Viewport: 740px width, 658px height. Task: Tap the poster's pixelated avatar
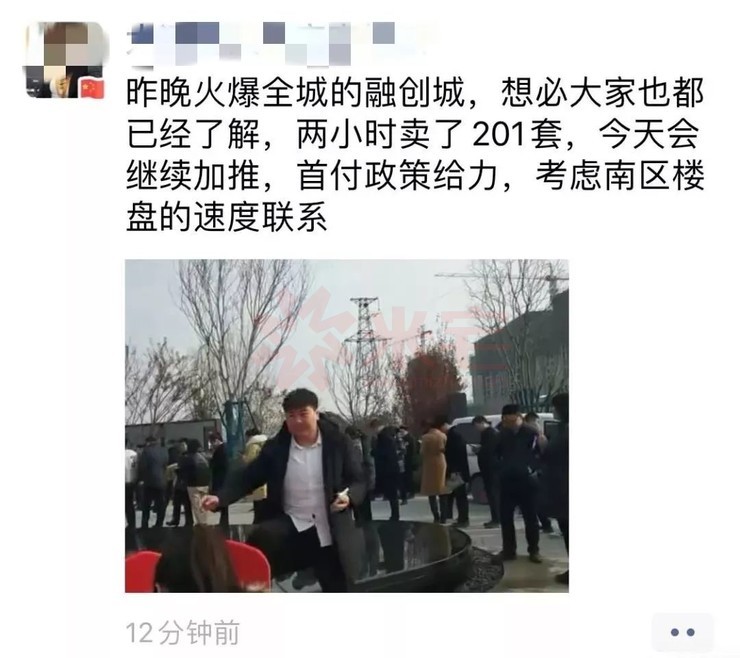[x=65, y=60]
